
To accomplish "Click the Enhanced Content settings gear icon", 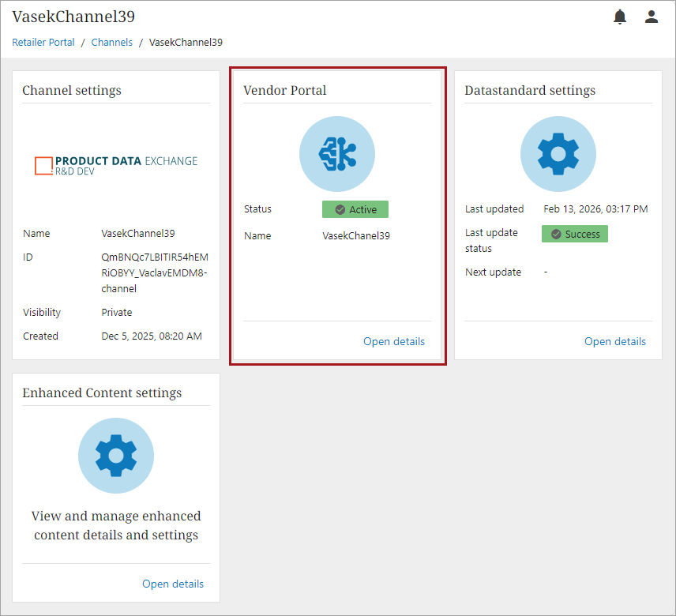I will pos(116,456).
